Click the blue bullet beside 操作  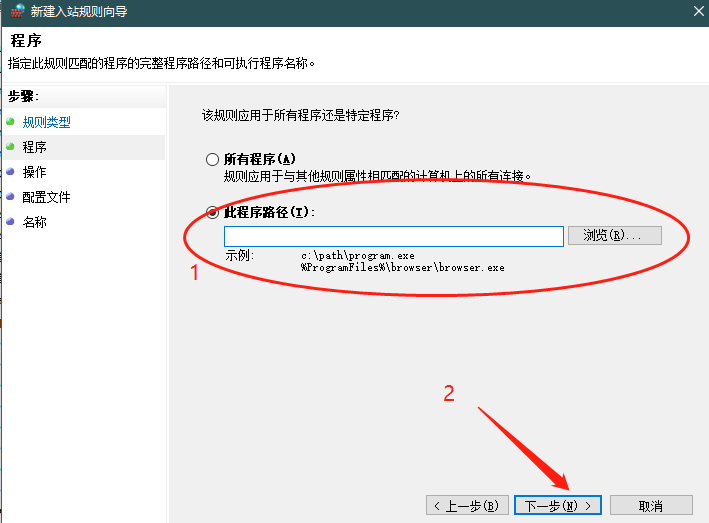point(10,171)
